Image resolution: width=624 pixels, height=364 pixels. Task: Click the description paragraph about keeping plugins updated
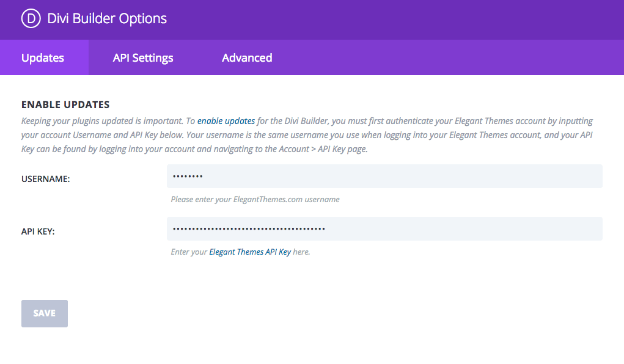coord(307,135)
